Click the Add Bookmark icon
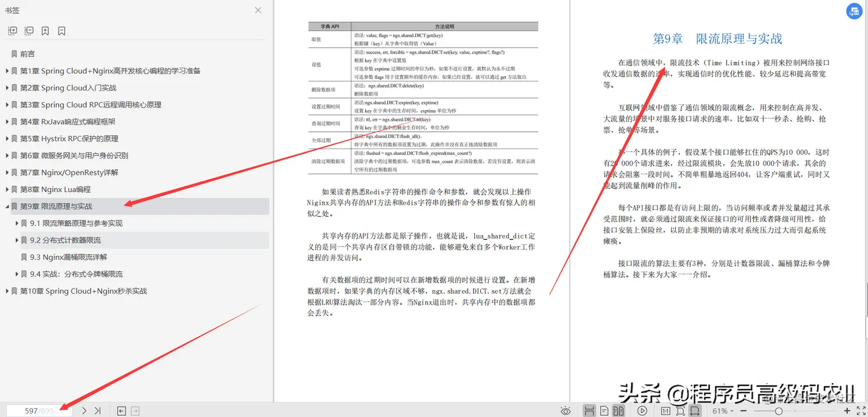The image size is (868, 417). tap(45, 30)
